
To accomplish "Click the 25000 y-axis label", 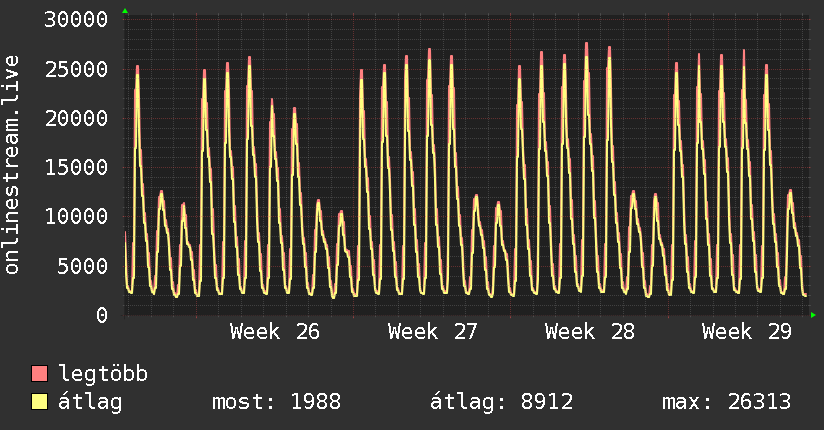I will pos(76,69).
